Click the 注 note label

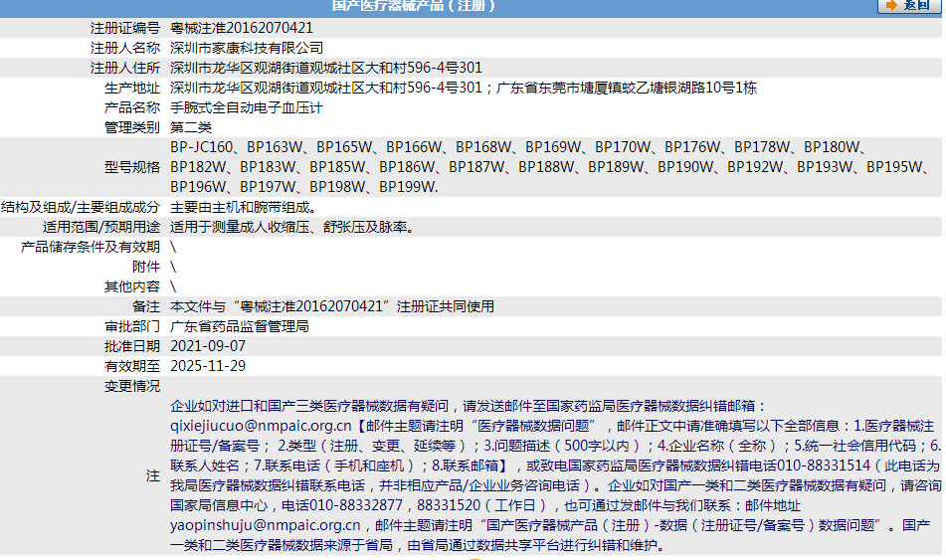click(x=152, y=476)
